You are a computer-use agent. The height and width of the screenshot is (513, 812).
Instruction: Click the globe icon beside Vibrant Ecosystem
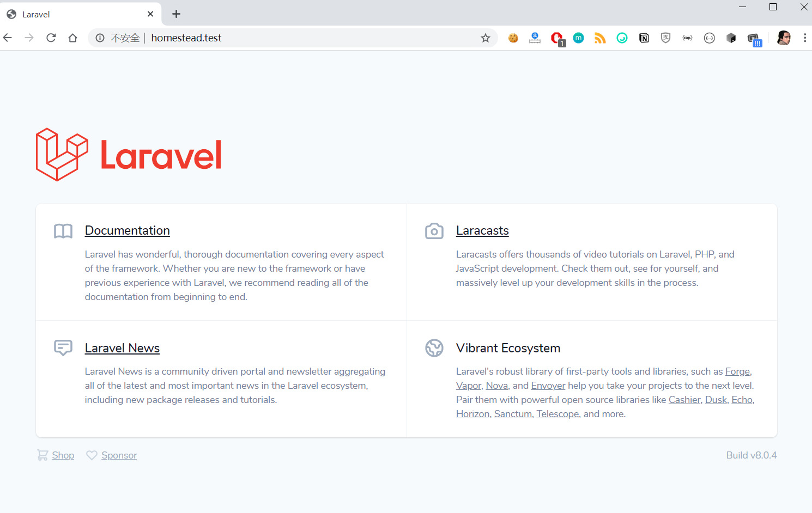click(x=434, y=348)
